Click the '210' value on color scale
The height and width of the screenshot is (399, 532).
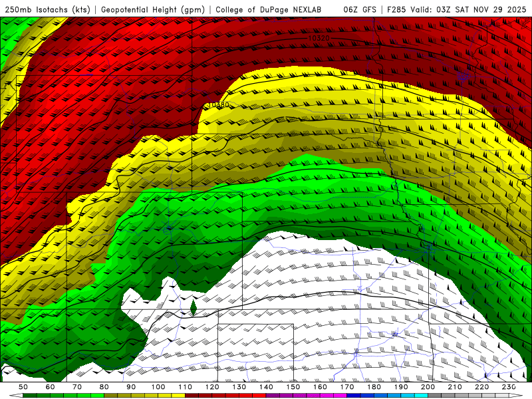coord(455,387)
